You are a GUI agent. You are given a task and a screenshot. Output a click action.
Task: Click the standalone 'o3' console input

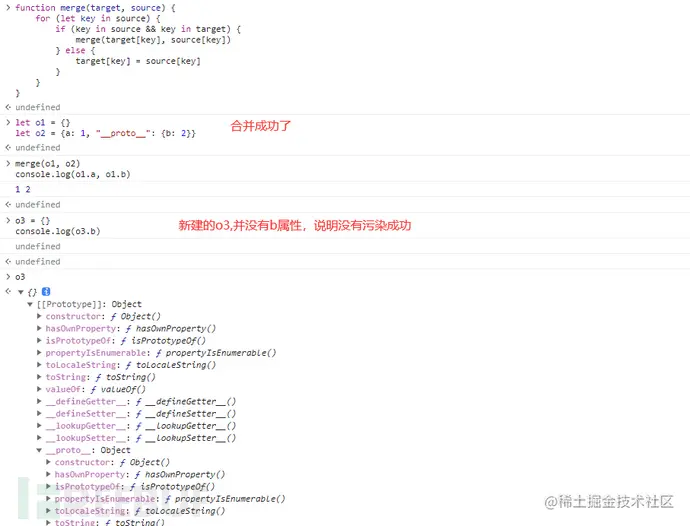pyautogui.click(x=20, y=277)
